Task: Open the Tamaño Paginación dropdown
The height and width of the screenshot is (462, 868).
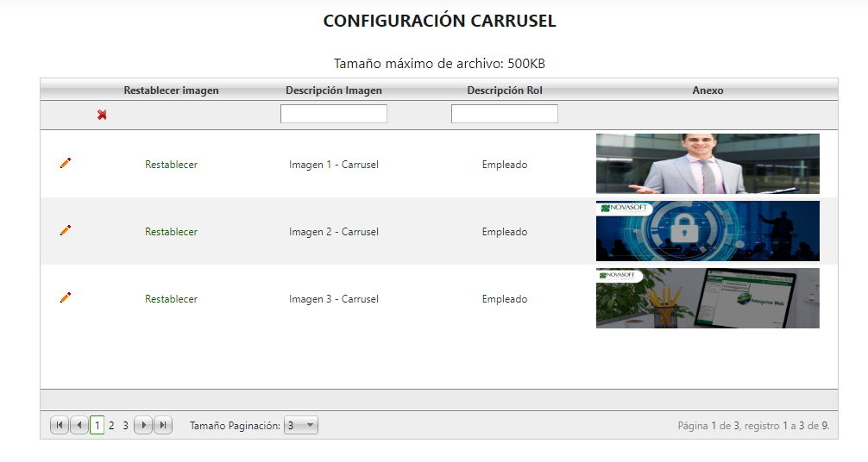Action: point(300,425)
